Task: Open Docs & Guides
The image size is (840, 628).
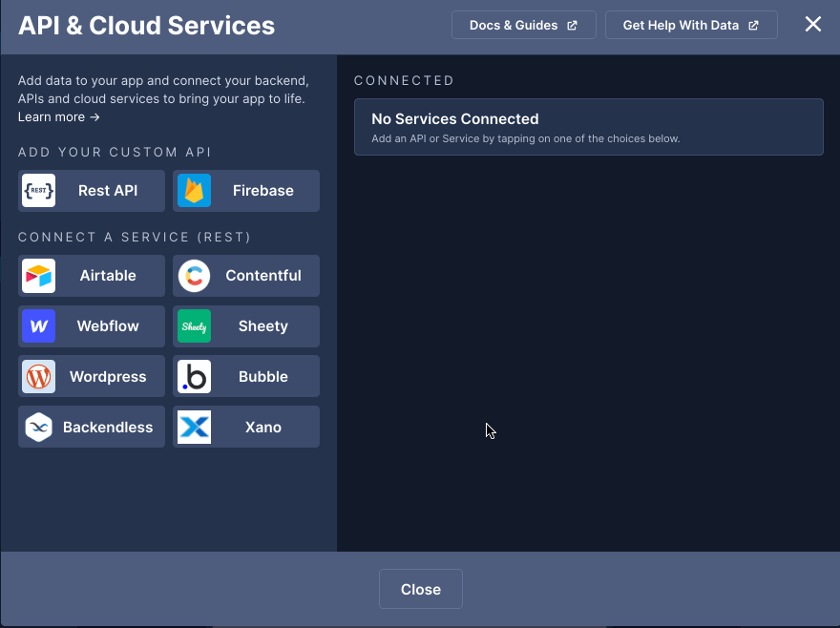Action: (523, 25)
